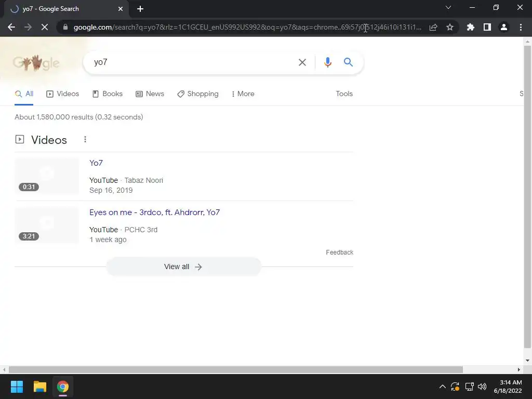Share this page via address bar icon

coord(433,27)
